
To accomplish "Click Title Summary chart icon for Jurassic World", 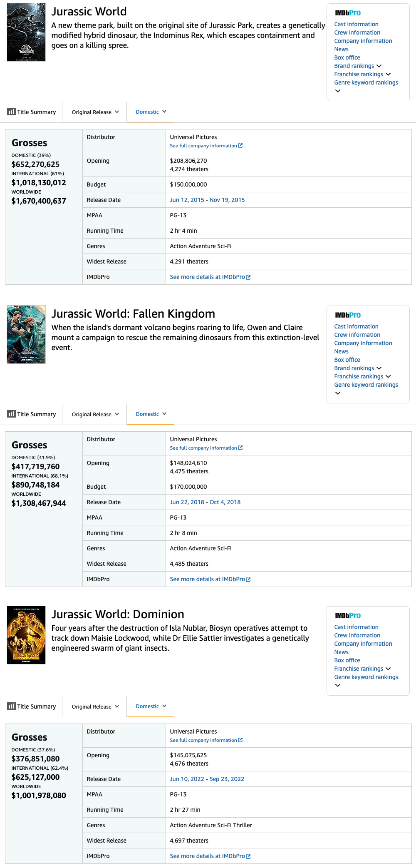I will (11, 112).
